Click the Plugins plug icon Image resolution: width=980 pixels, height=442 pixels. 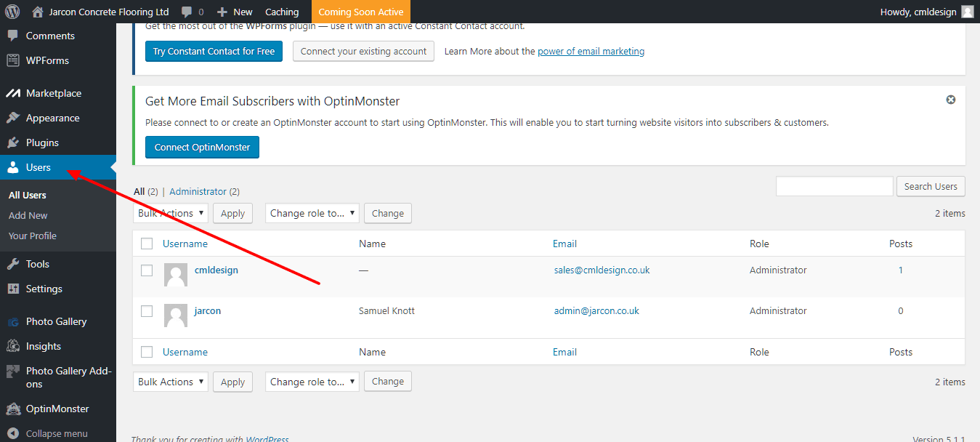click(13, 142)
